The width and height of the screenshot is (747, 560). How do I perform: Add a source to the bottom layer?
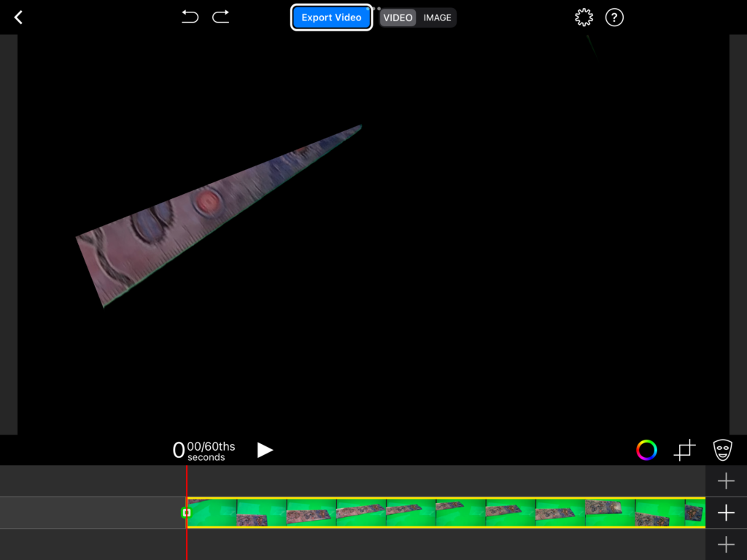pyautogui.click(x=726, y=544)
